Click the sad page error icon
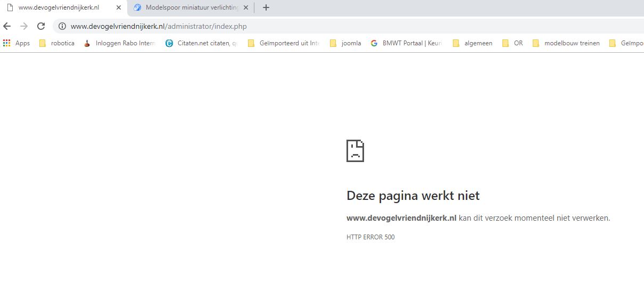This screenshot has height=282, width=644. [355, 151]
